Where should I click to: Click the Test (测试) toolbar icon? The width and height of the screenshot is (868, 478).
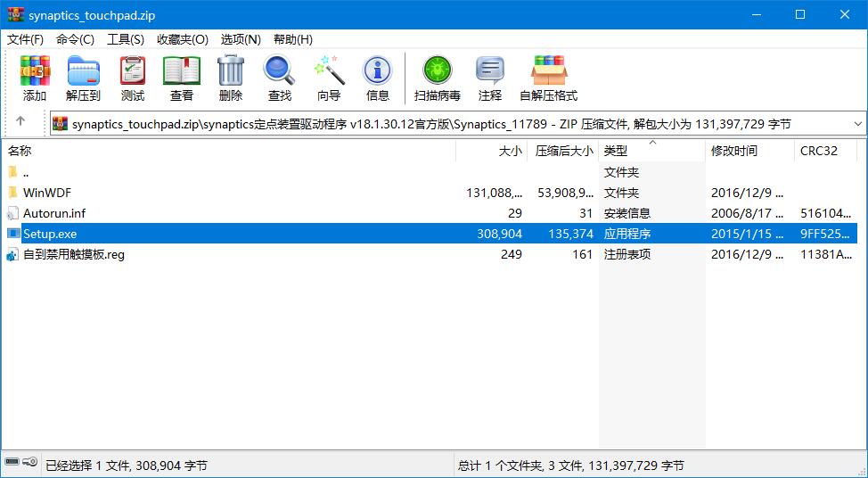pos(132,70)
